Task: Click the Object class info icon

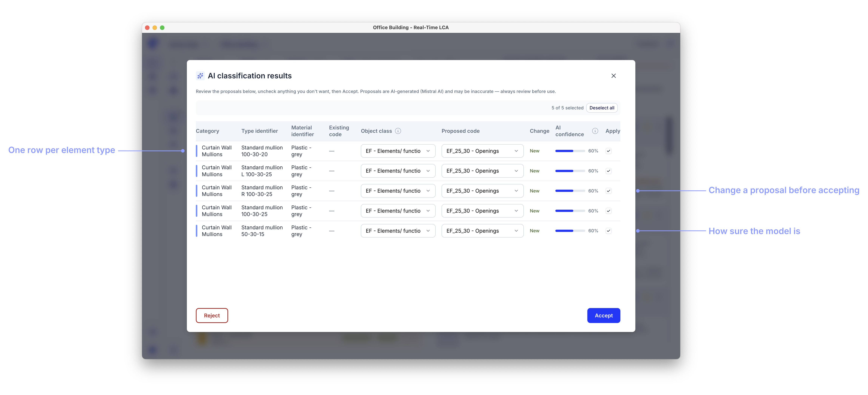Action: 398,131
